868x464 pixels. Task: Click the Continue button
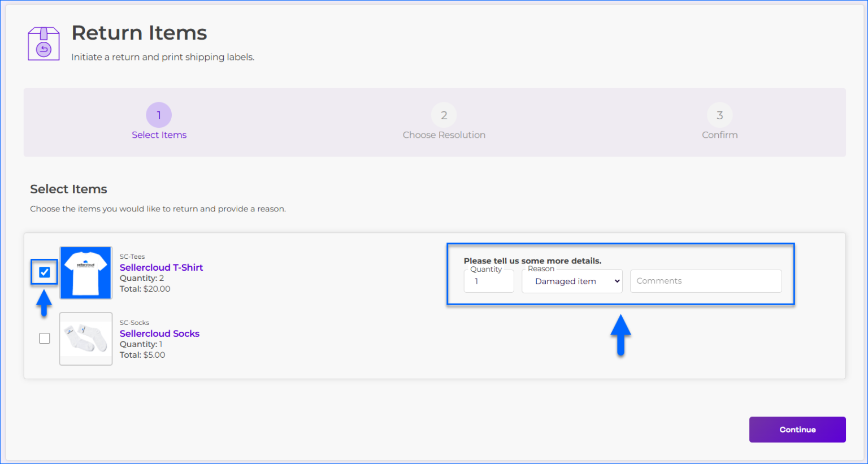pyautogui.click(x=797, y=430)
